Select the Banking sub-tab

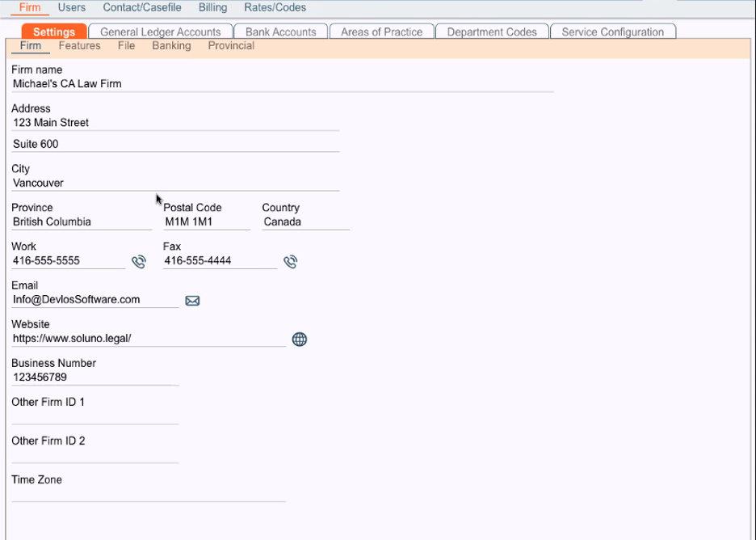click(x=172, y=46)
